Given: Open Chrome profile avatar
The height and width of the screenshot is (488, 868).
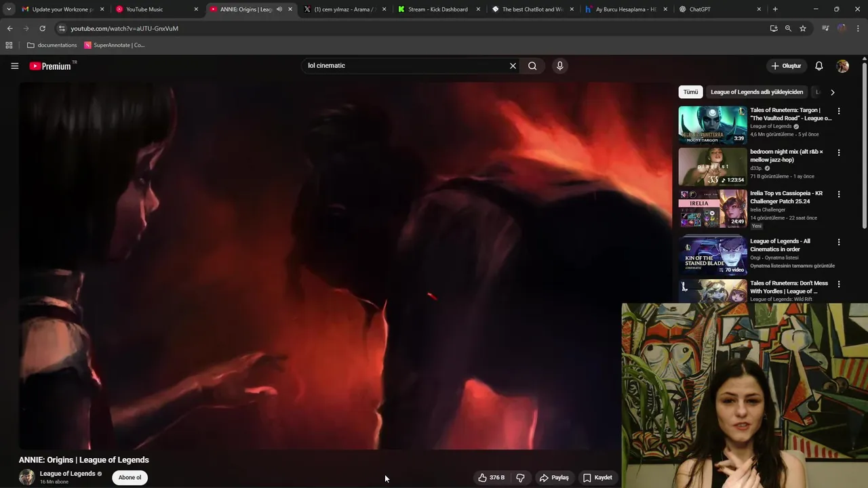Looking at the screenshot, I should point(842,28).
